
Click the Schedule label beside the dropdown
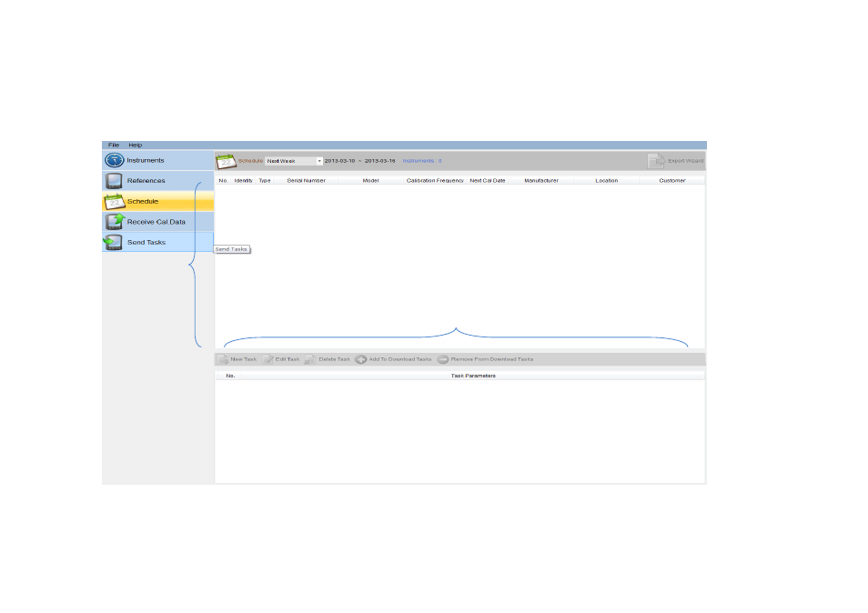click(x=251, y=161)
